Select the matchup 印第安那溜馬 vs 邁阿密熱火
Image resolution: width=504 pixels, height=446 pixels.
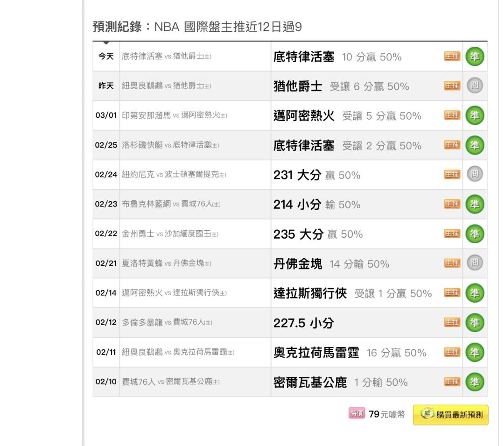point(175,115)
